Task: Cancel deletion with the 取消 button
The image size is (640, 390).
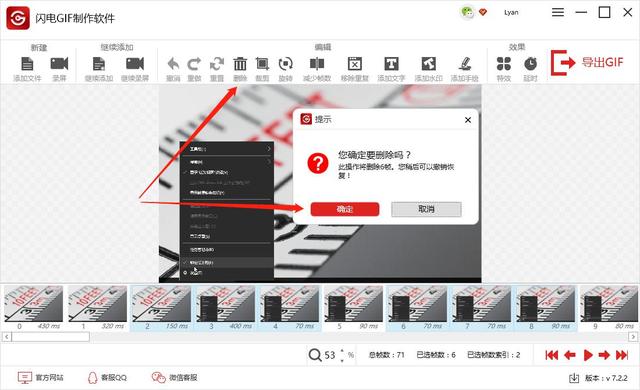Action: pyautogui.click(x=426, y=209)
